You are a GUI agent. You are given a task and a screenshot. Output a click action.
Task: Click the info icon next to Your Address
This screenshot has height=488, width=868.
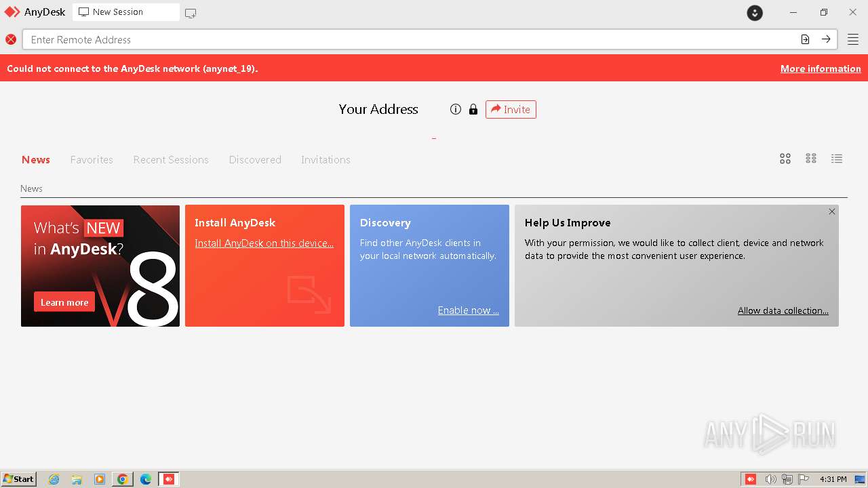456,109
